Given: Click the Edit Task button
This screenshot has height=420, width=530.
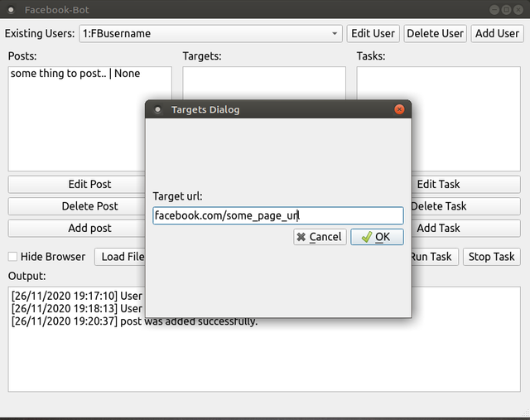Looking at the screenshot, I should pyautogui.click(x=465, y=184).
